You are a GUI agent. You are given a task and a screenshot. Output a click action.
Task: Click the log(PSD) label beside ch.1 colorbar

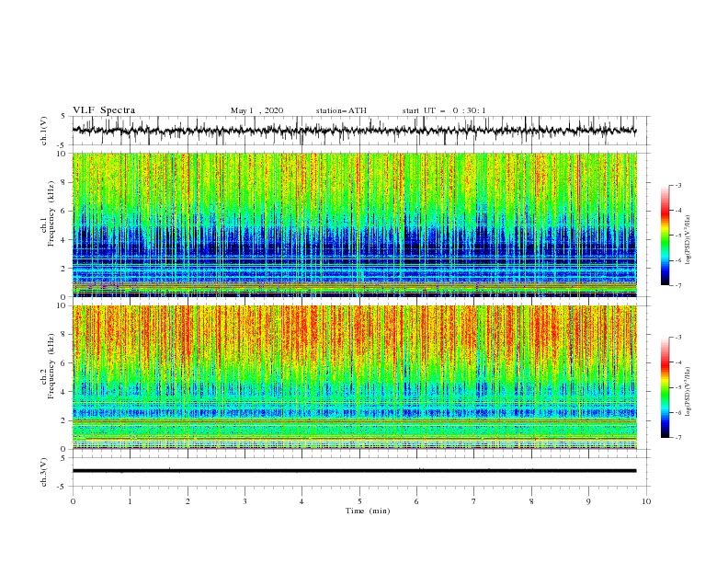pos(688,240)
